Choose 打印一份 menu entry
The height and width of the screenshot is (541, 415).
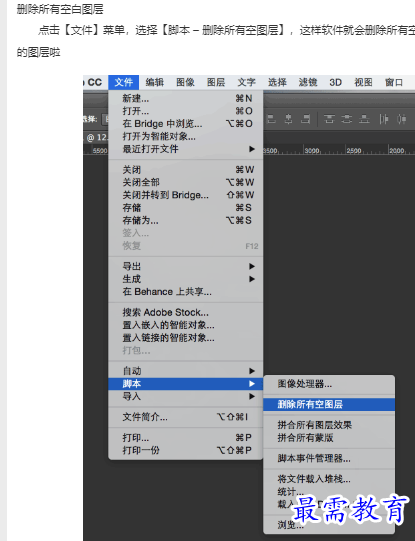186,450
